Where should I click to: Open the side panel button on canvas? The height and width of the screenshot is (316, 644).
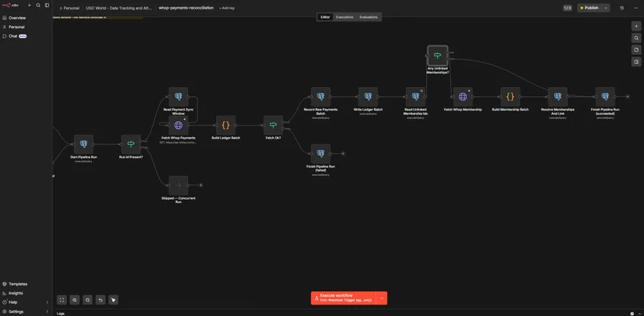pyautogui.click(x=636, y=62)
